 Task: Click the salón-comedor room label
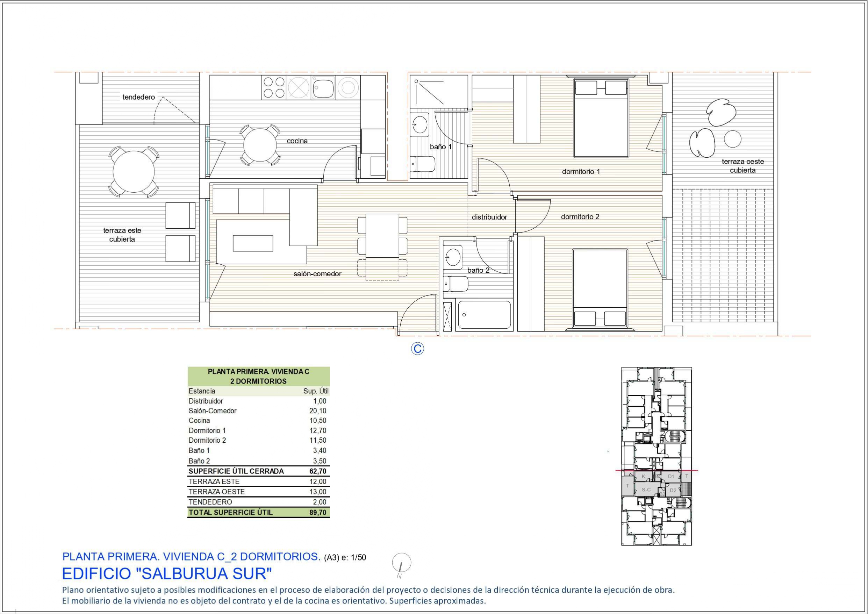[317, 274]
